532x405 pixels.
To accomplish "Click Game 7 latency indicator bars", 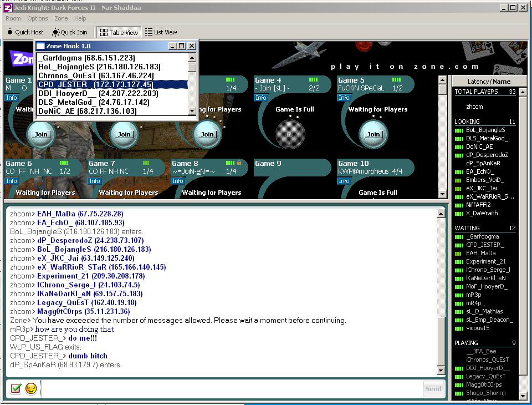I will pyautogui.click(x=146, y=163).
